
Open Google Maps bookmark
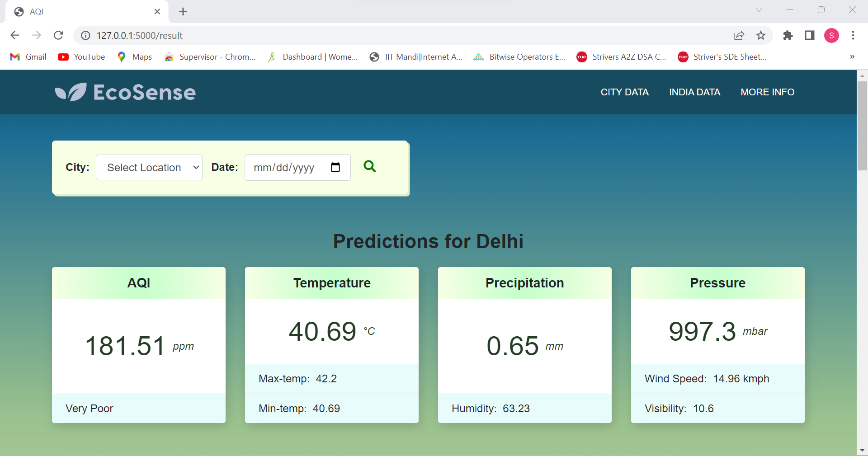coord(134,56)
